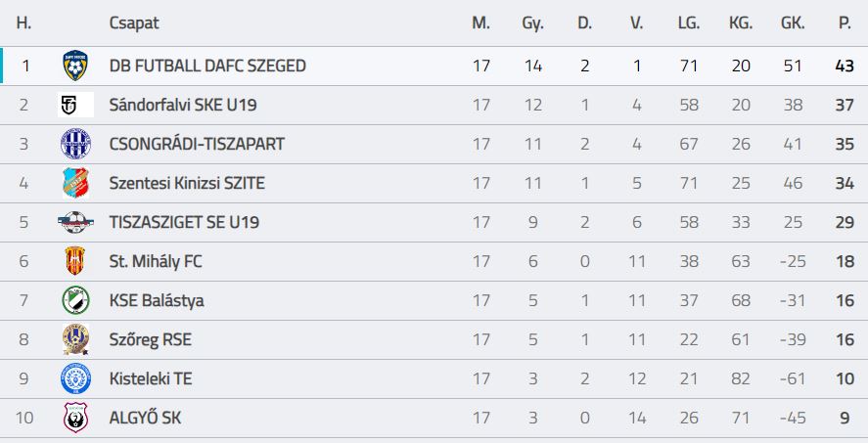Screen dimensions: 868x443
Task: Click the Kisteleki TE blue badge
Action: pos(75,378)
